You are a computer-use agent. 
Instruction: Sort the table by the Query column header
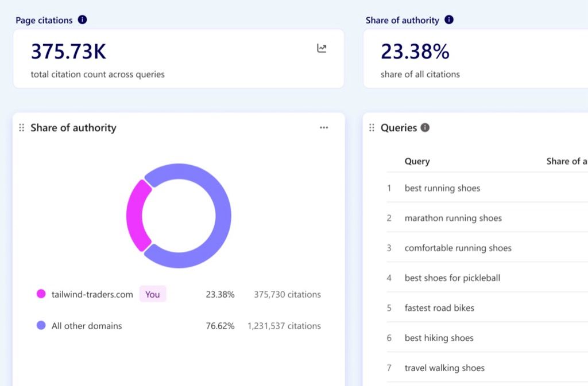click(417, 161)
